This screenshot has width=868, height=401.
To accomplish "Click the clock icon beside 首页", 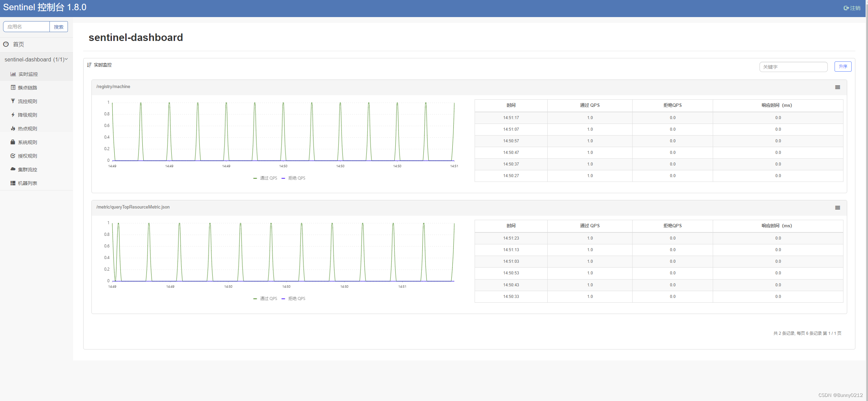I will pos(6,44).
